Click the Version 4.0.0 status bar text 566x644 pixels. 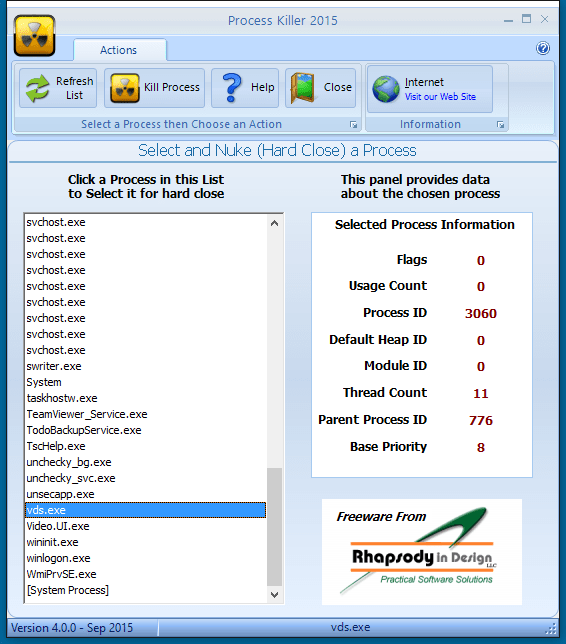(x=72, y=628)
